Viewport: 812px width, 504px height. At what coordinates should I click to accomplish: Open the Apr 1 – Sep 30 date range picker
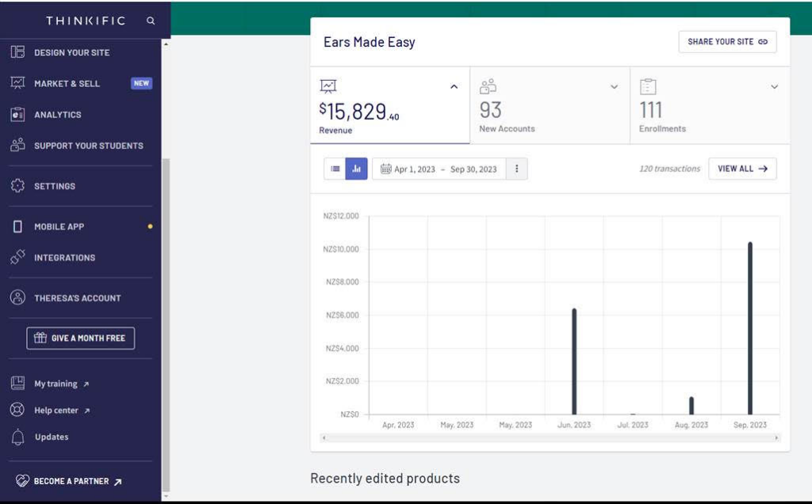[x=439, y=169]
